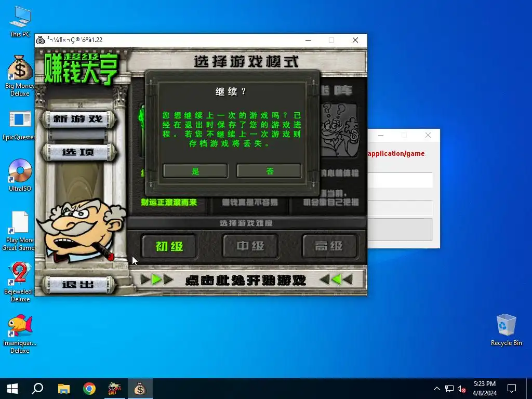Click the 是 (Yes) button in dialog
The width and height of the screenshot is (532, 399).
tap(195, 171)
